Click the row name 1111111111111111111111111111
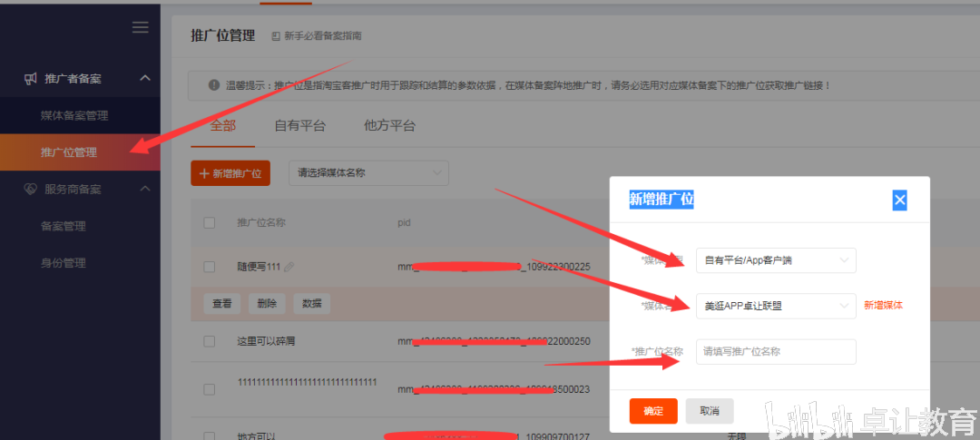 tap(307, 382)
